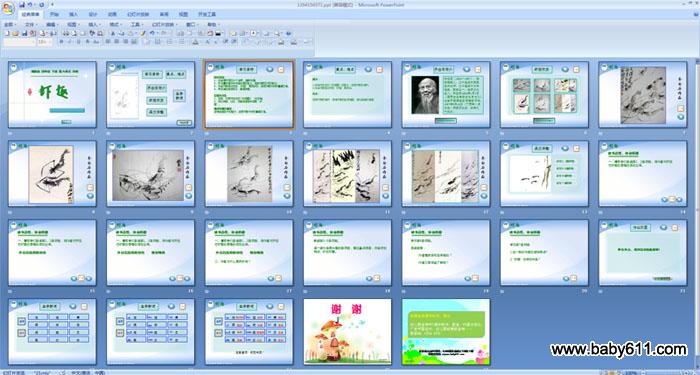Open the 帮助 menu in the classic menu bar
Viewport: 700px width, 375px height.
pos(212,25)
